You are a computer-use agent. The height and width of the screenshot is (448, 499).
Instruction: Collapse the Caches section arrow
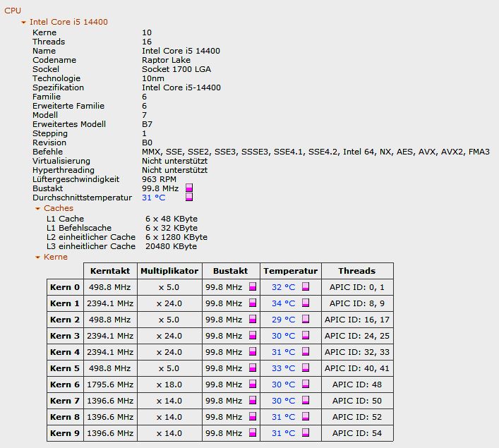click(37, 209)
